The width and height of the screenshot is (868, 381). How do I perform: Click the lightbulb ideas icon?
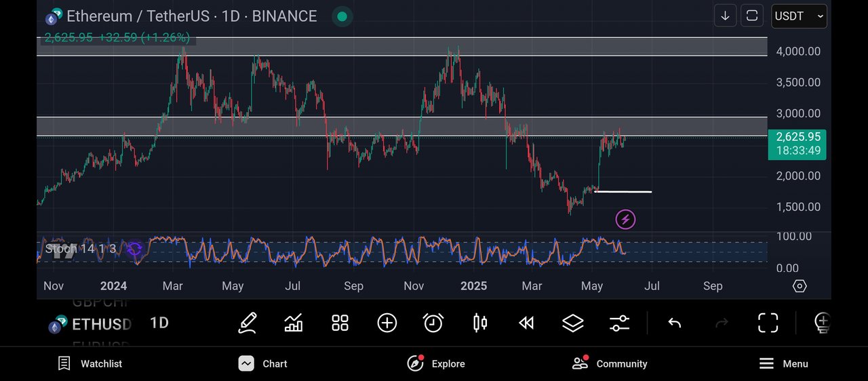pos(822,323)
